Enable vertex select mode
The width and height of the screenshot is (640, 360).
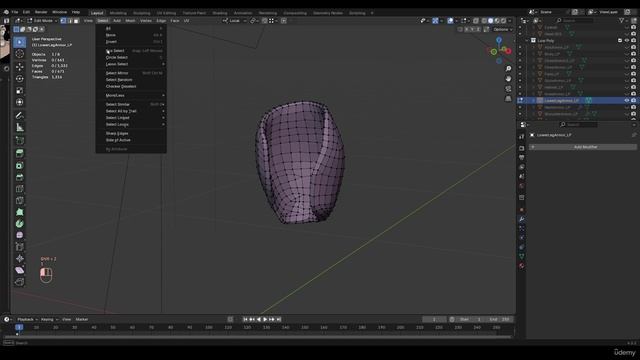coord(63,20)
